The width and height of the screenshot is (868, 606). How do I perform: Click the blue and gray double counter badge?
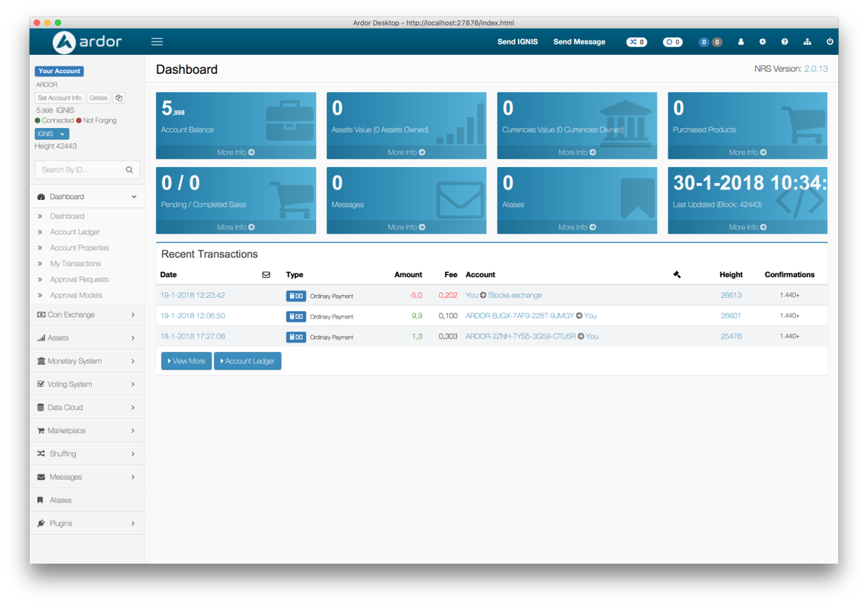pyautogui.click(x=710, y=42)
